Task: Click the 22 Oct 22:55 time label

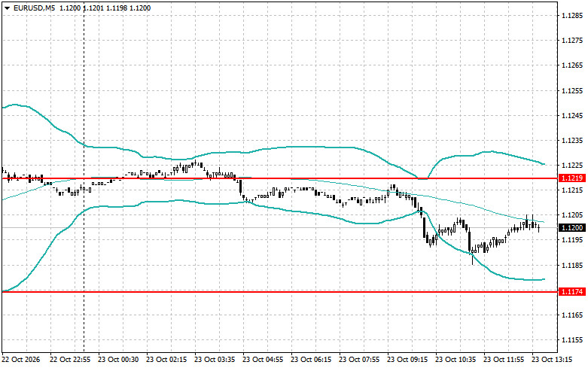Action: pos(70,360)
